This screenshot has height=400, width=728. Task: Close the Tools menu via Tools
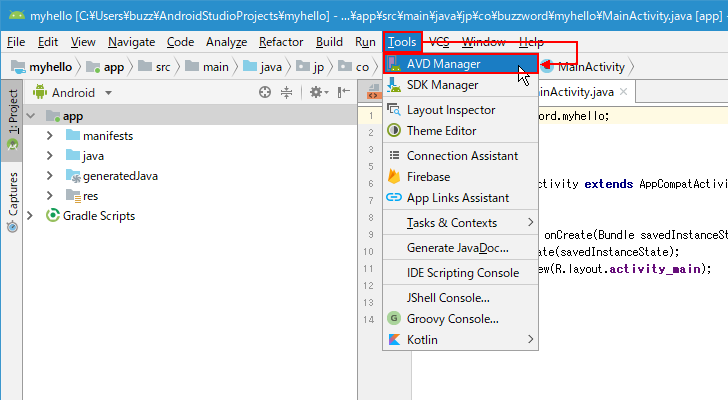click(x=402, y=42)
